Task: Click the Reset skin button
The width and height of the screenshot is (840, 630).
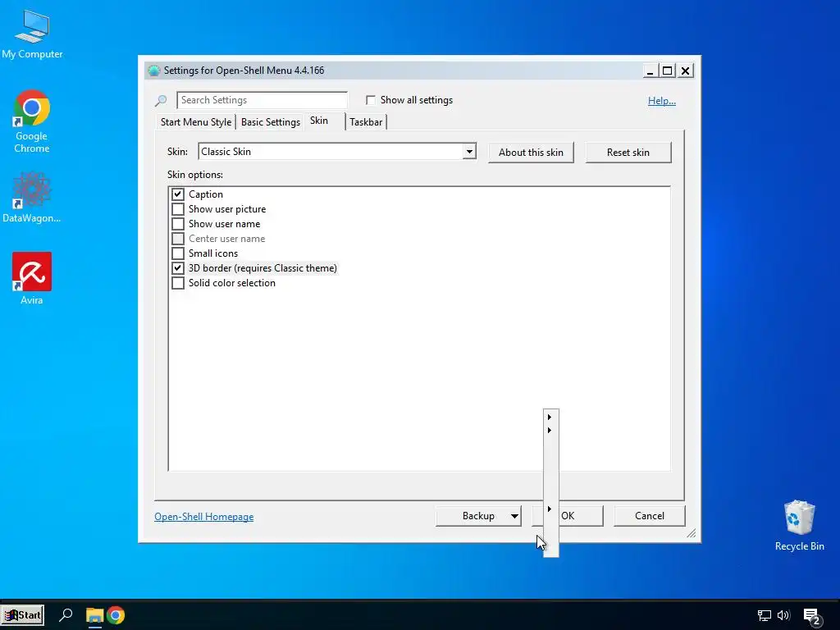Action: click(628, 152)
